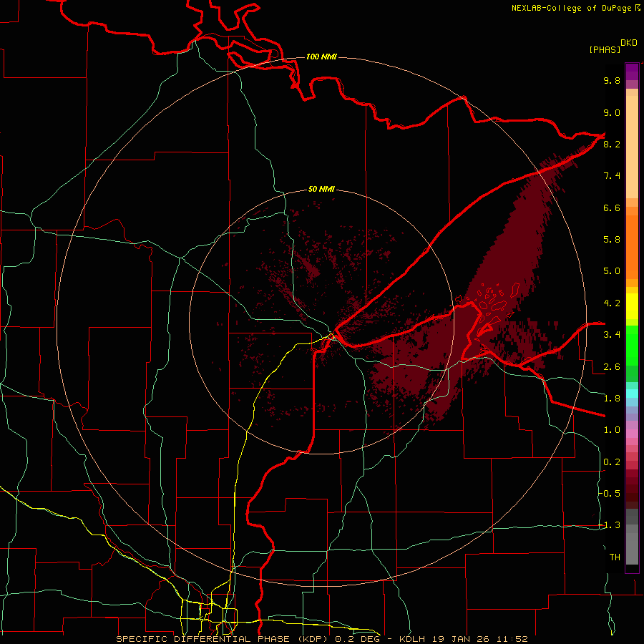Viewport: 644px width, 644px height.
Task: Click the 50 NMI range ring label
Action: click(321, 190)
